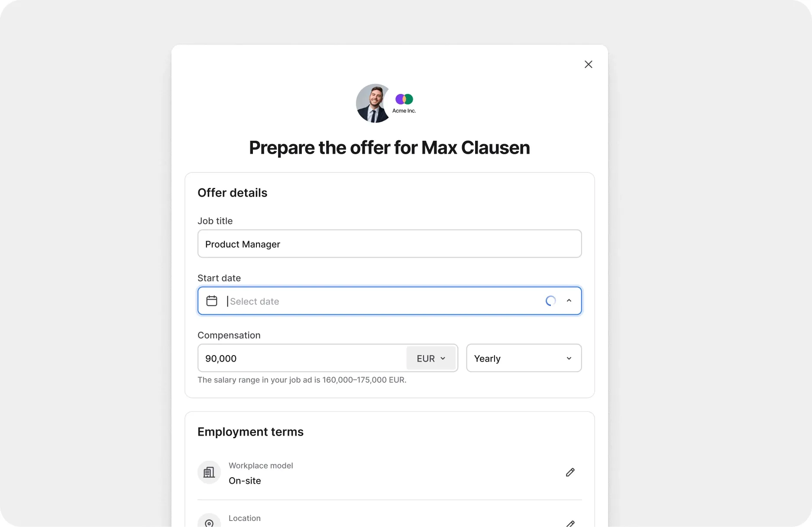This screenshot has width=812, height=527.
Task: Click the On-site workplace value
Action: [x=245, y=481]
